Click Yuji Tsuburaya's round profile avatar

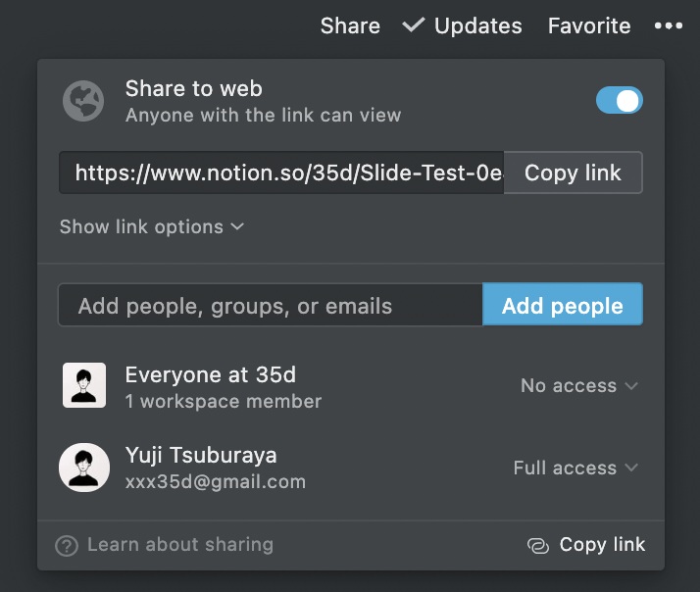tap(84, 468)
